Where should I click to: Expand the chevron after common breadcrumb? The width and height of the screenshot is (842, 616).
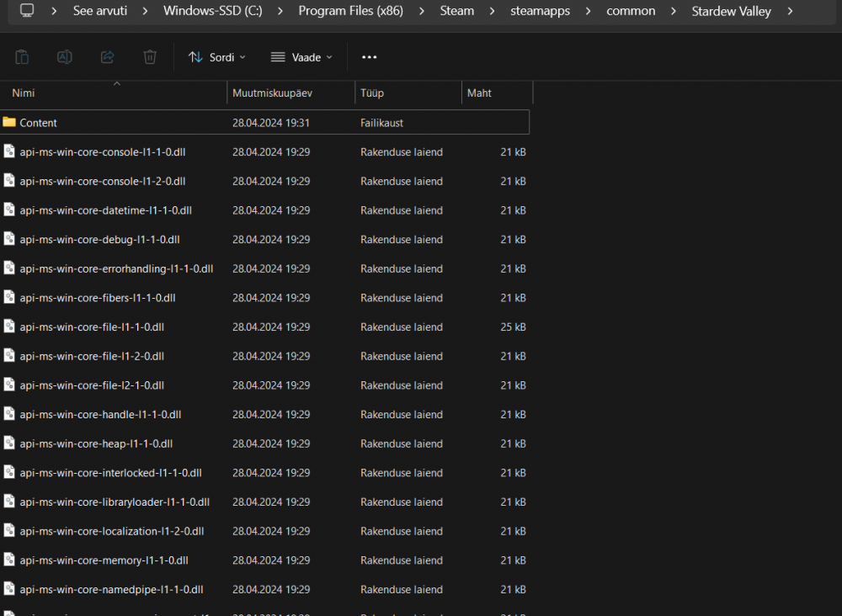coord(674,11)
